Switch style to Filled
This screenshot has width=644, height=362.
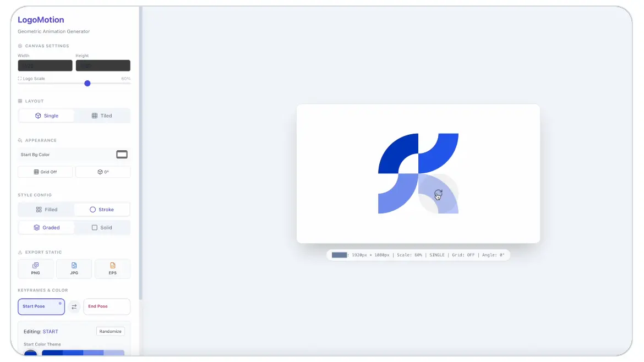(x=46, y=210)
